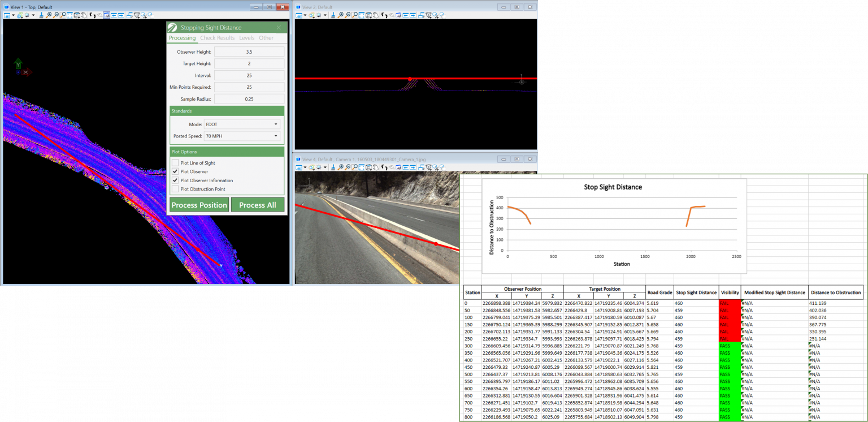Open the Levels tab
Image resolution: width=868 pixels, height=422 pixels.
(246, 38)
